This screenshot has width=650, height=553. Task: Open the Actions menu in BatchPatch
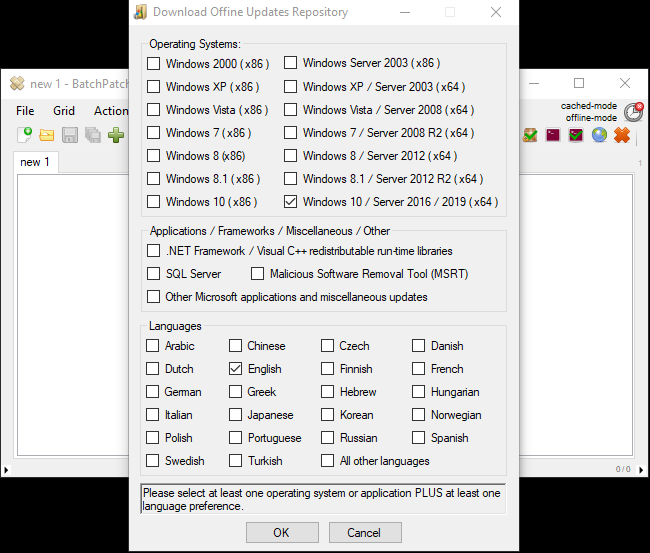point(111,111)
